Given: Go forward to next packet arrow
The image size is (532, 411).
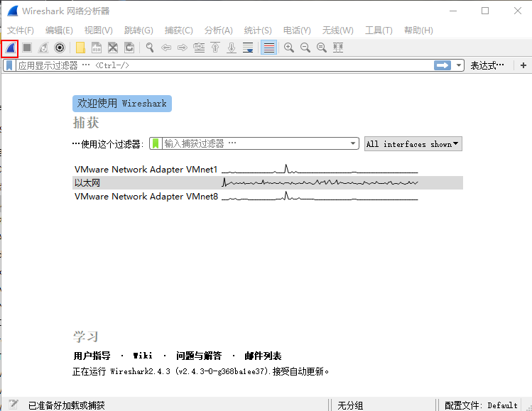Looking at the screenshot, I should pyautogui.click(x=183, y=48).
